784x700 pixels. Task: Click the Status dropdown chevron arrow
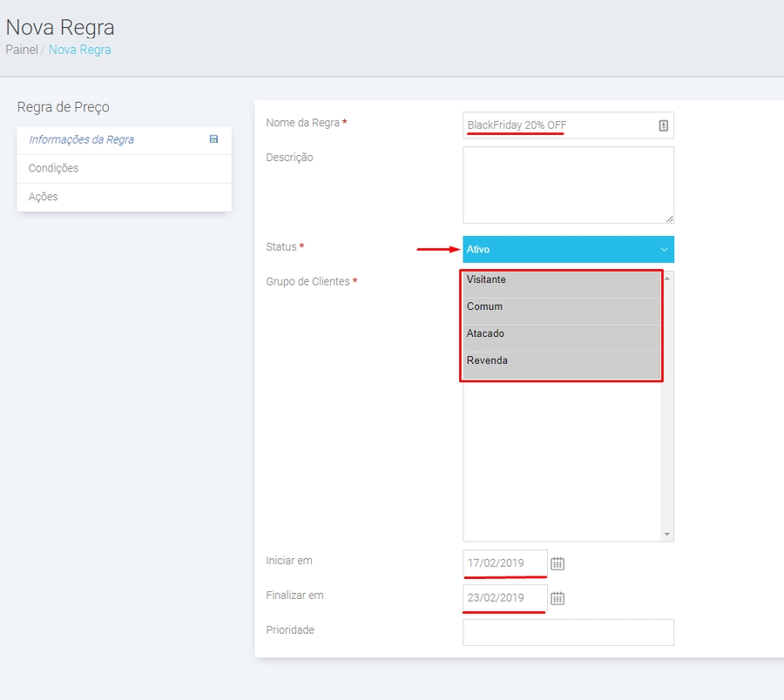664,250
